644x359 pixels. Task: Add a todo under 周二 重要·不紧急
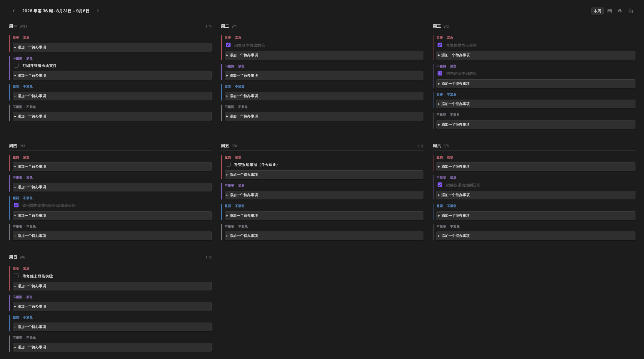(324, 96)
